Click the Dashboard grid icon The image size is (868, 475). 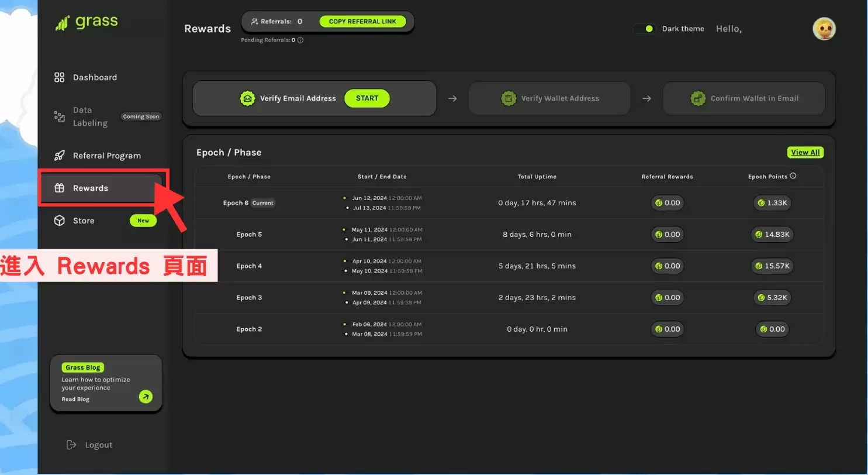[x=59, y=77]
